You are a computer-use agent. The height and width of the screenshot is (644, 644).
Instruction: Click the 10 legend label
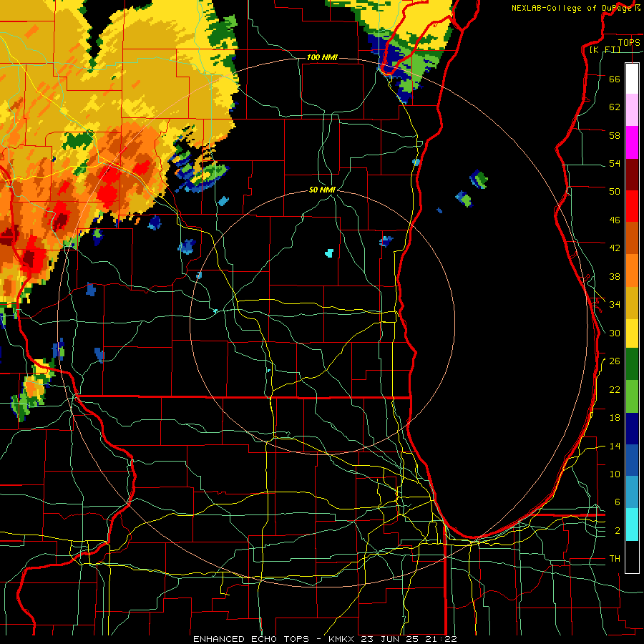click(615, 474)
